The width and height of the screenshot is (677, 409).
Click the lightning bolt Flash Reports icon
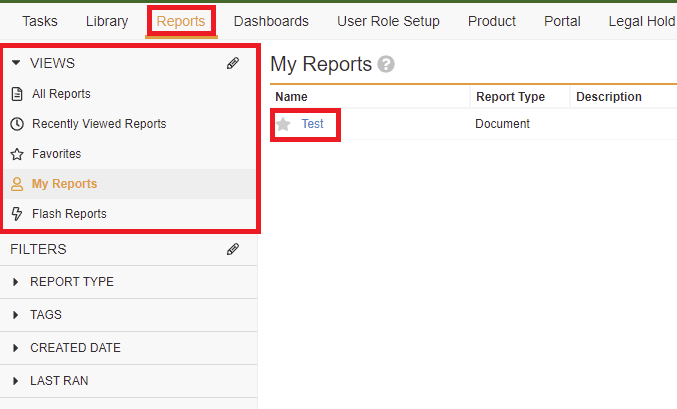[x=17, y=214]
